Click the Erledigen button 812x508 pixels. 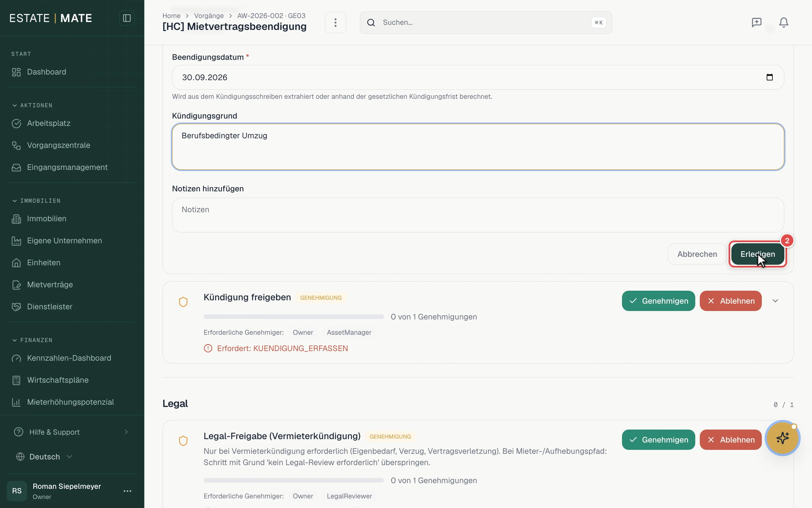tap(757, 254)
